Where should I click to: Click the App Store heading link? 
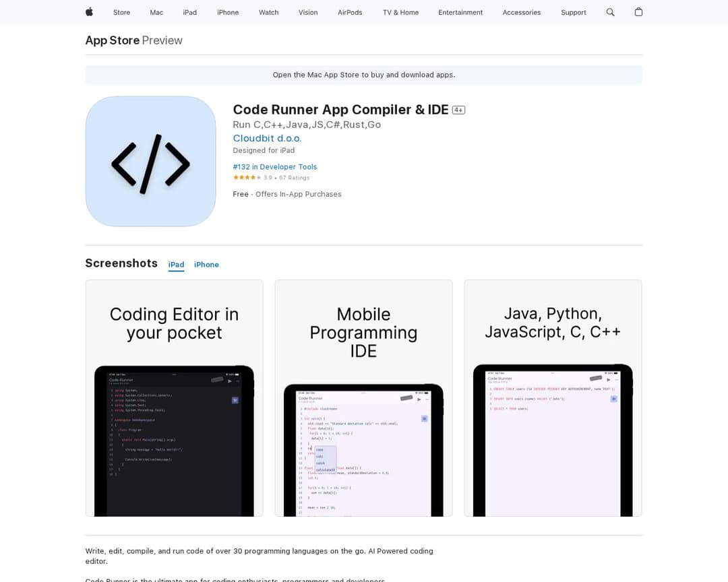pos(113,40)
